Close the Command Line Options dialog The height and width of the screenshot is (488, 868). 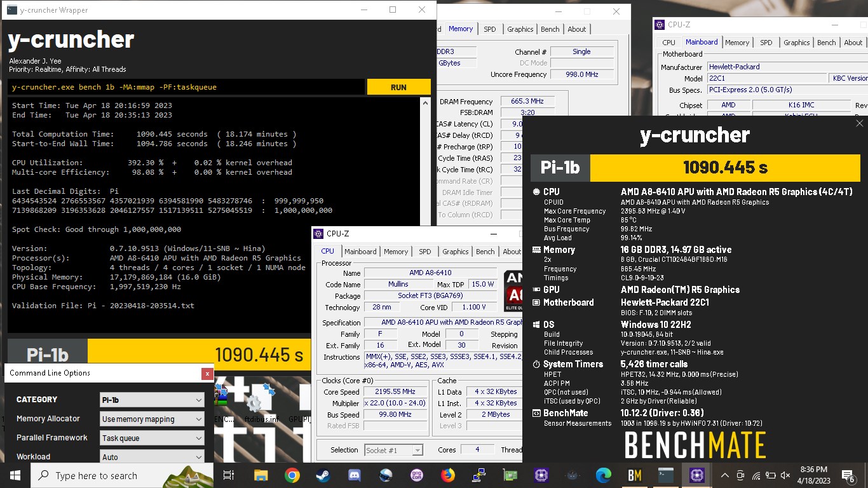[x=207, y=374]
